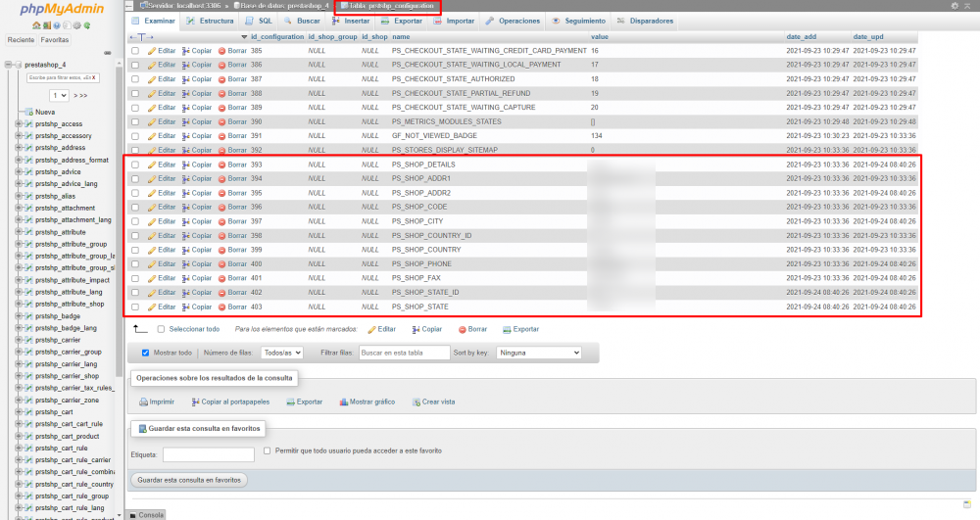
Task: Toggle full text arrows in table header
Action: (x=141, y=37)
